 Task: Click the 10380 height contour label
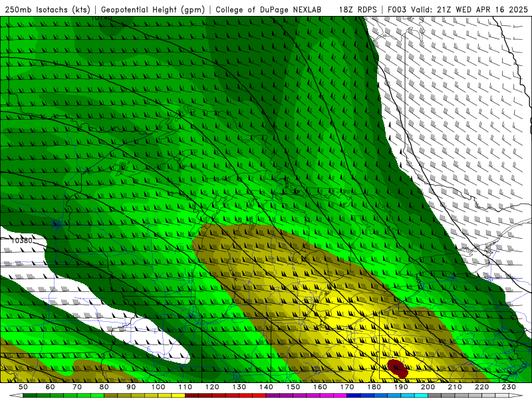(x=22, y=241)
